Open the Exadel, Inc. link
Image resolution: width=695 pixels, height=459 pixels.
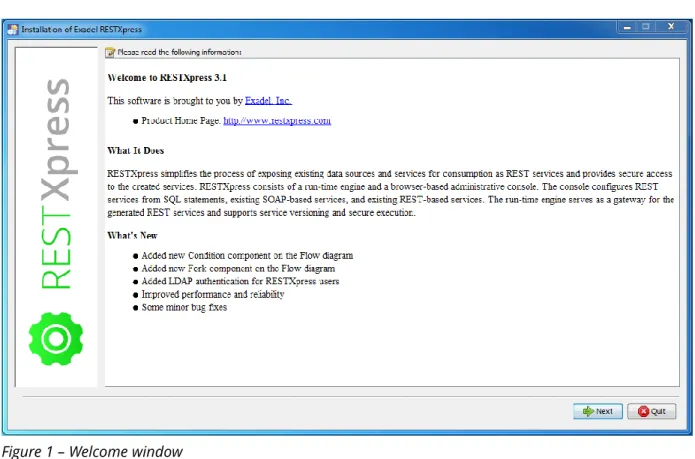[x=268, y=101]
